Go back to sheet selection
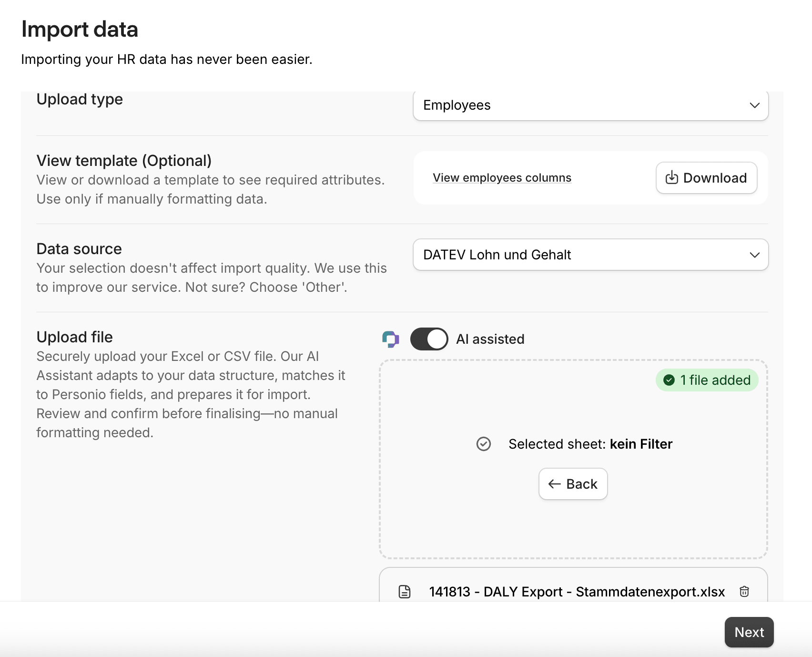812x657 pixels. 573,484
